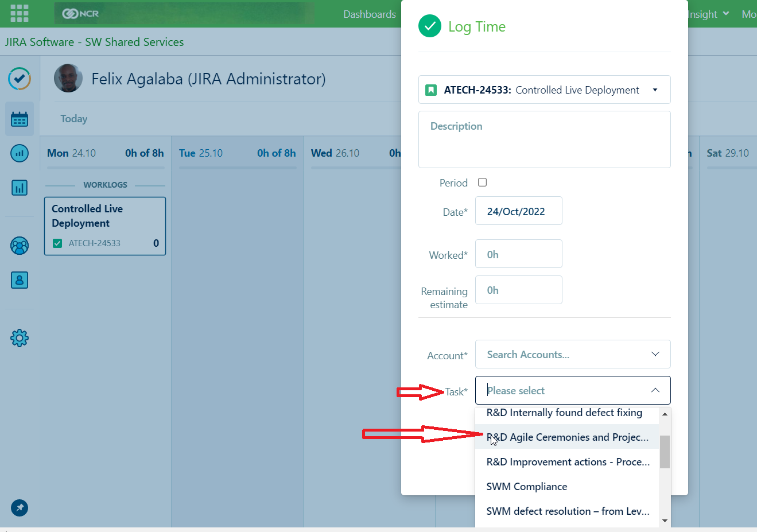
Task: Open the app switcher grid icon
Action: tap(20, 13)
